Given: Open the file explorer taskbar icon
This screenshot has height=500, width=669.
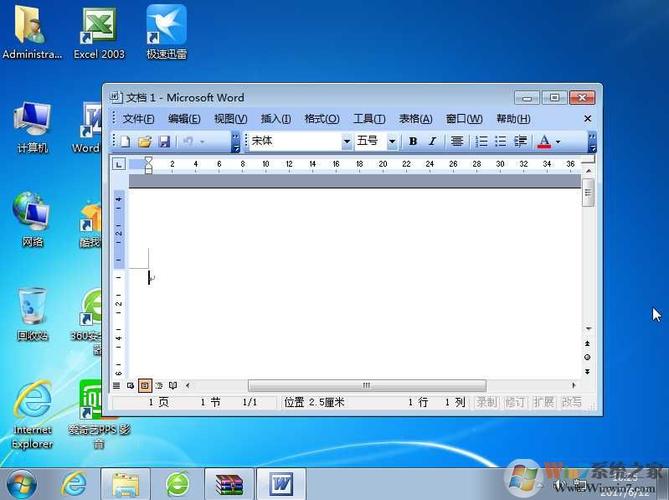Looking at the screenshot, I should 125,485.
